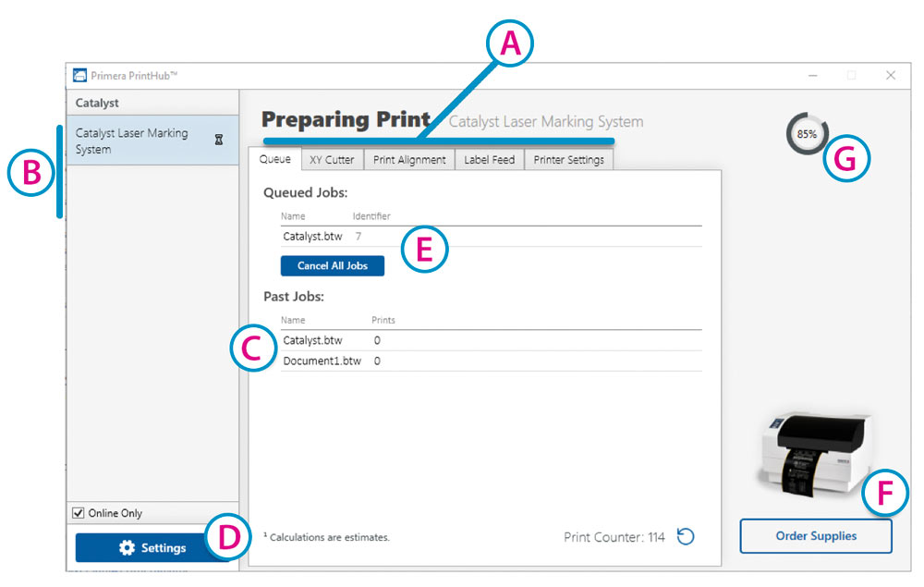Image resolution: width=924 pixels, height=587 pixels.
Task: Select past job Catalyst.btw
Action: click(x=491, y=340)
